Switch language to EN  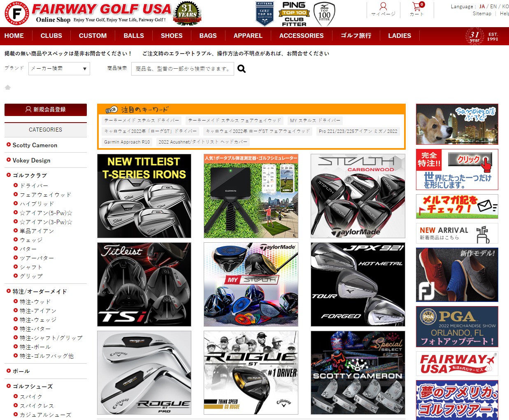[493, 7]
